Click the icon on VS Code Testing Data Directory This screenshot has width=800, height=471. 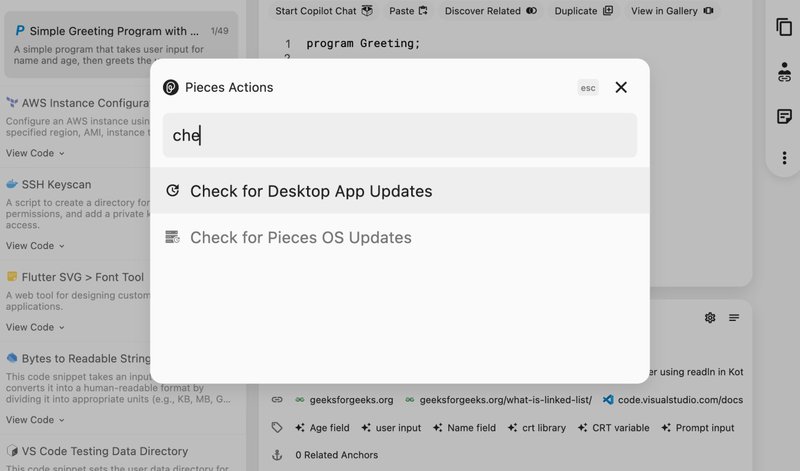12,451
